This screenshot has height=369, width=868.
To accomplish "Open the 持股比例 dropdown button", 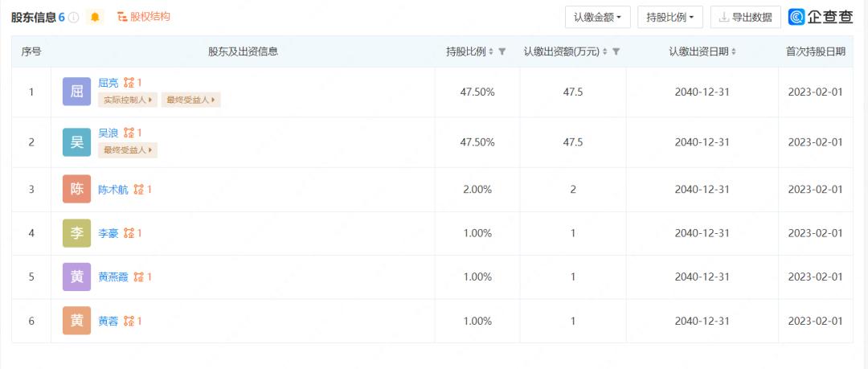I will click(x=670, y=17).
